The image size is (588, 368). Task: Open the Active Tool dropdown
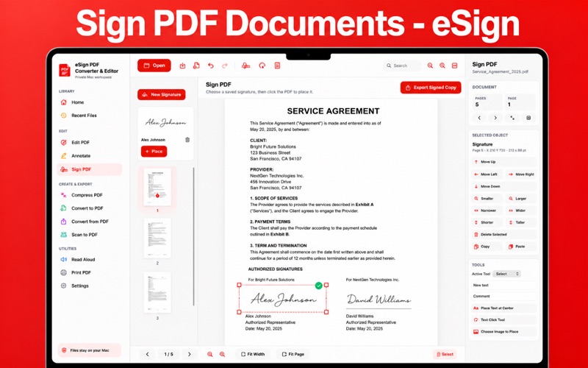coord(506,274)
